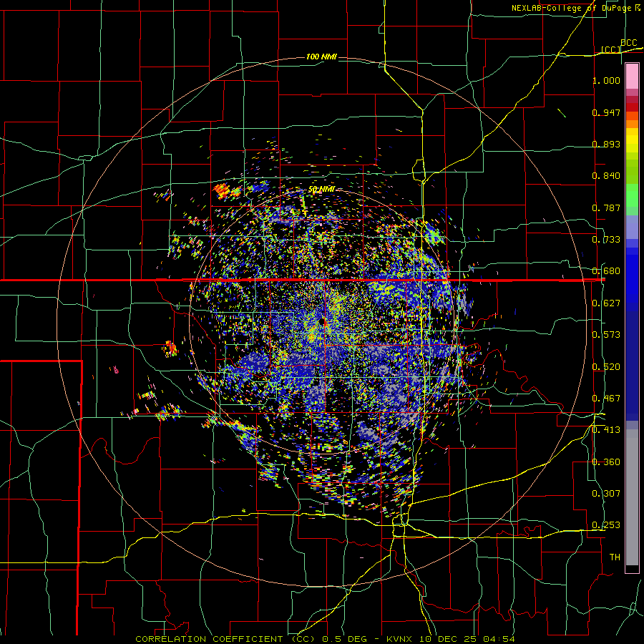Select the 0.520 legend value

606,367
